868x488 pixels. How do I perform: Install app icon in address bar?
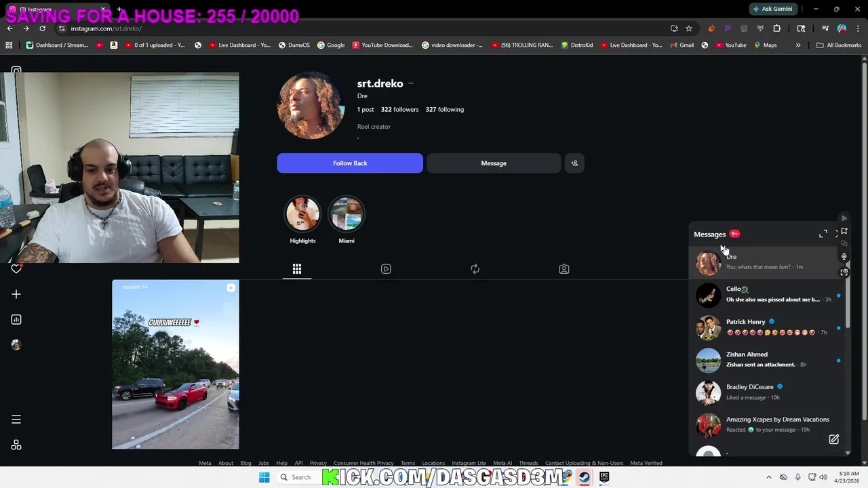click(x=674, y=28)
